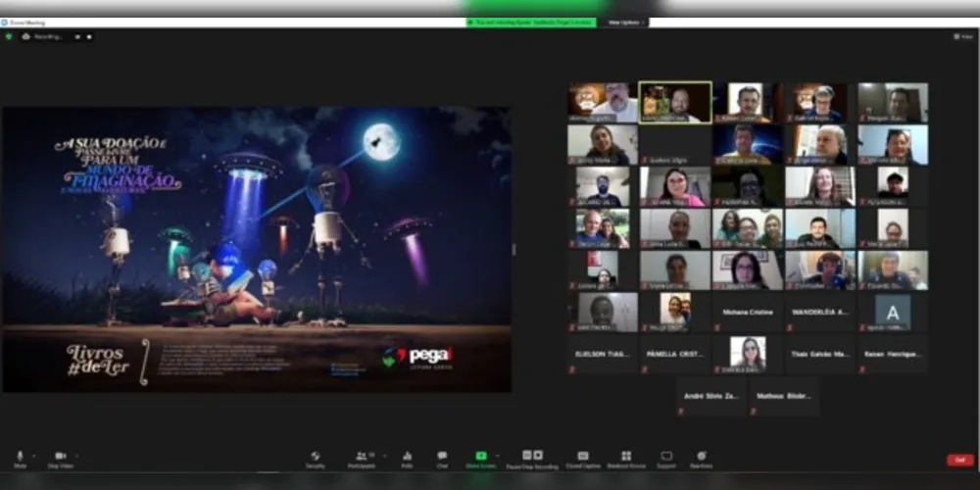Click the shared screen Livros #deLer slide
Image resolution: width=980 pixels, height=490 pixels.
pos(256,249)
